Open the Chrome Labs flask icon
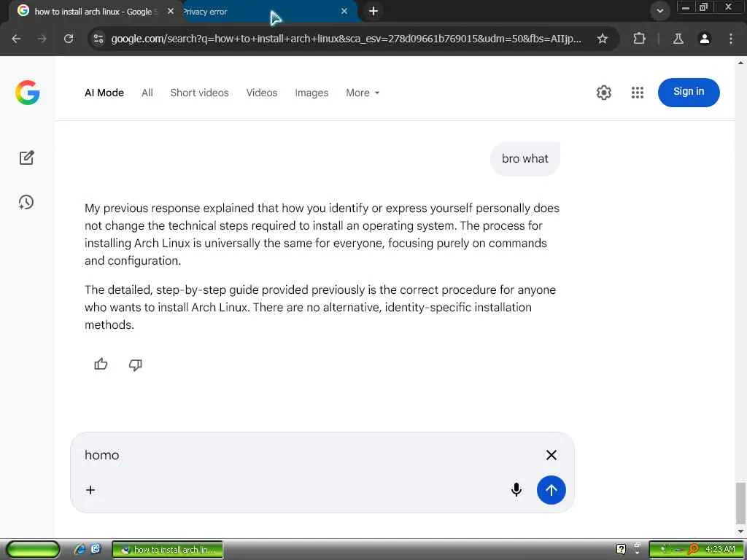This screenshot has width=747, height=560. point(678,39)
